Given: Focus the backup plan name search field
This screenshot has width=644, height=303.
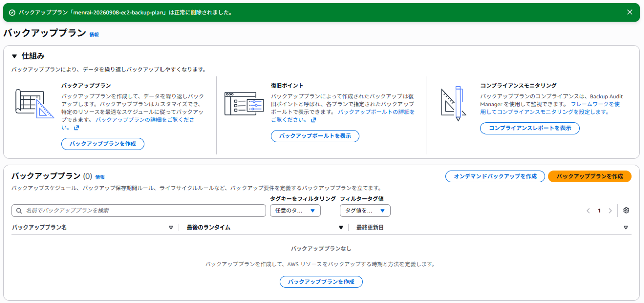Looking at the screenshot, I should [138, 210].
